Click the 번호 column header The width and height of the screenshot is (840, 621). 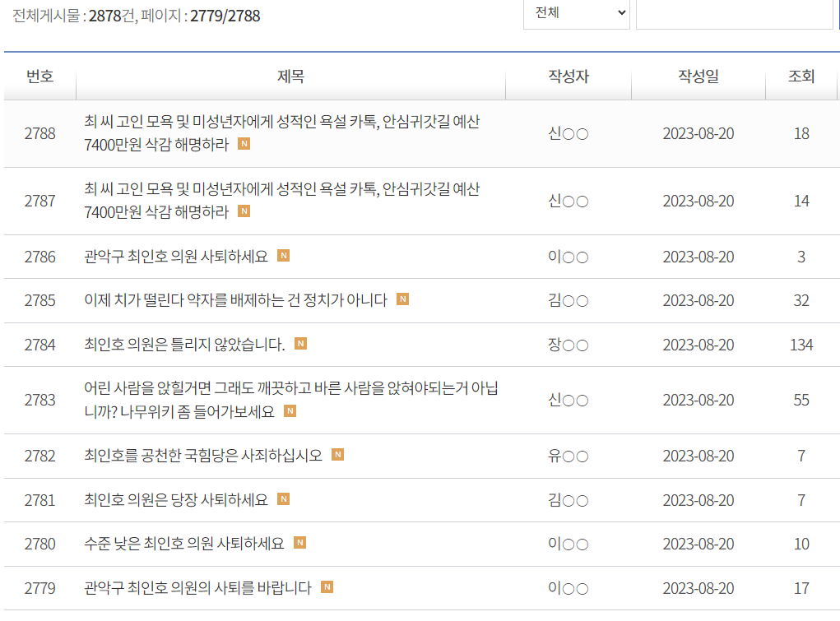point(40,76)
